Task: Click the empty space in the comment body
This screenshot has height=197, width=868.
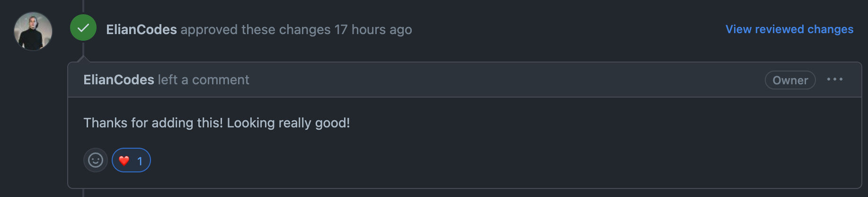Action: tap(521, 142)
